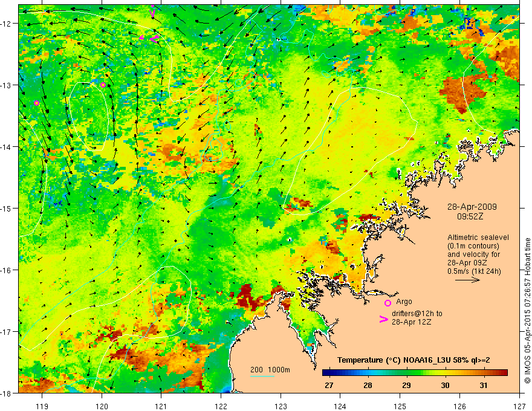
Task: Click the colorbar tick label 28
Action: [368, 385]
